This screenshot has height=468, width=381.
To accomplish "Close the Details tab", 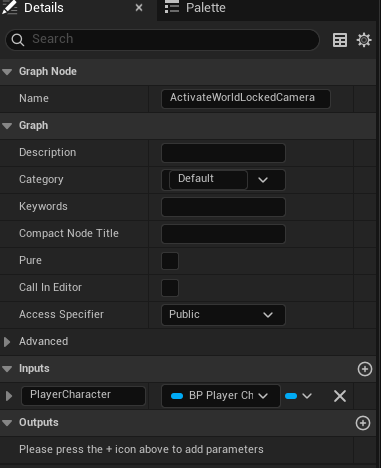I will [x=139, y=8].
